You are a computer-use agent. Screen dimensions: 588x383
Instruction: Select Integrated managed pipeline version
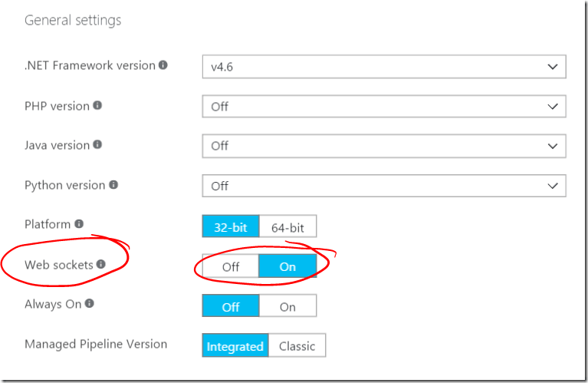click(235, 345)
